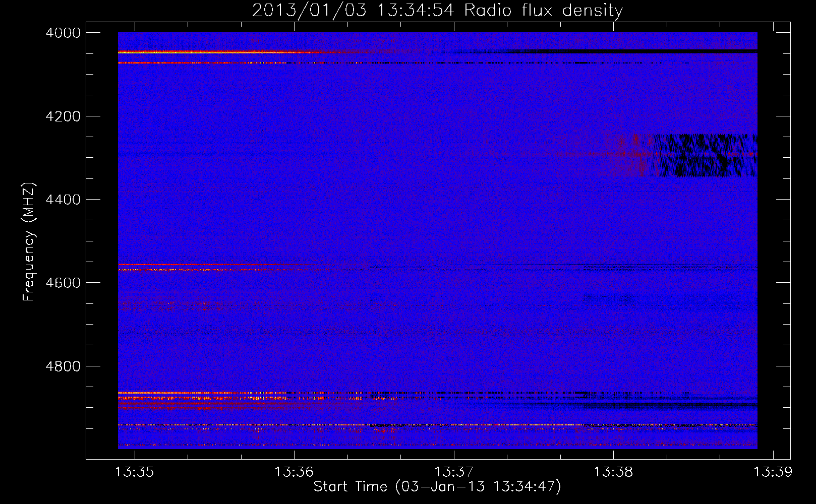Click the dark burst patch near 4300 MHz
The image size is (816, 504).
(x=706, y=155)
